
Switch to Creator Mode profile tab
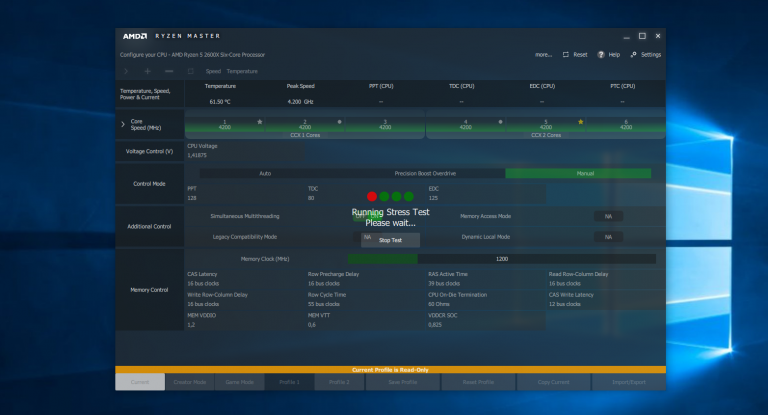coord(189,382)
